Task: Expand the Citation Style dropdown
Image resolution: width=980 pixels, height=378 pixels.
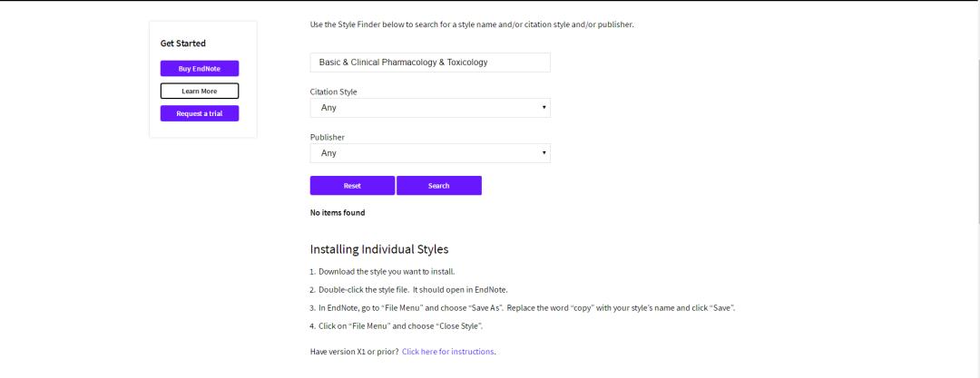Action: pos(430,108)
